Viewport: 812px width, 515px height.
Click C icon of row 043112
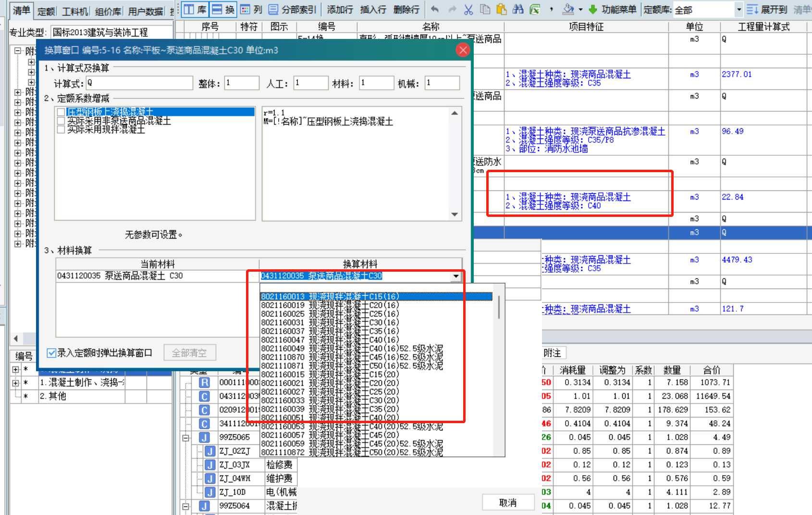[x=205, y=396]
